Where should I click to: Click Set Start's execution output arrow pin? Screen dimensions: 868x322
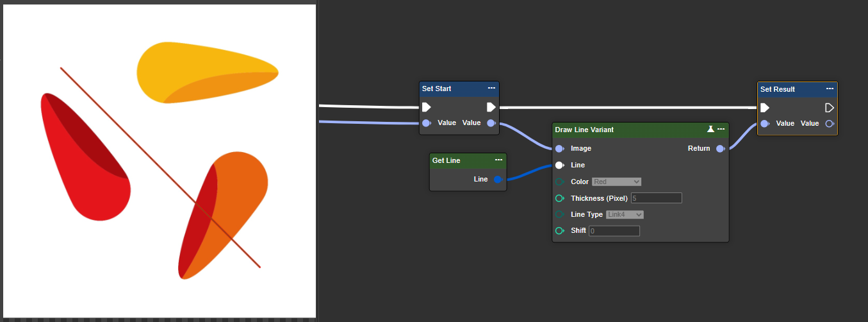[x=491, y=107]
